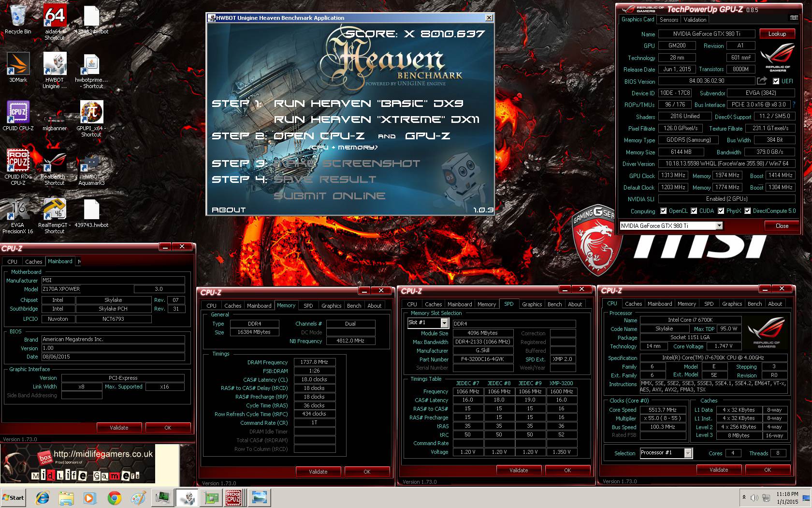Screen dimensions: 812x508
Task: Click the GPU-Z BIOS save arrow icon
Action: [x=762, y=81]
